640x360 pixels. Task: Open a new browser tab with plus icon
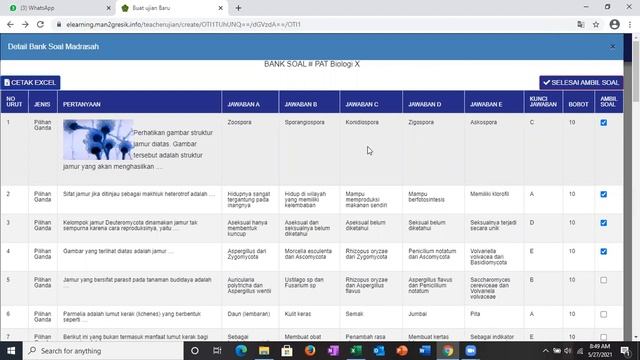pyautogui.click(x=238, y=8)
